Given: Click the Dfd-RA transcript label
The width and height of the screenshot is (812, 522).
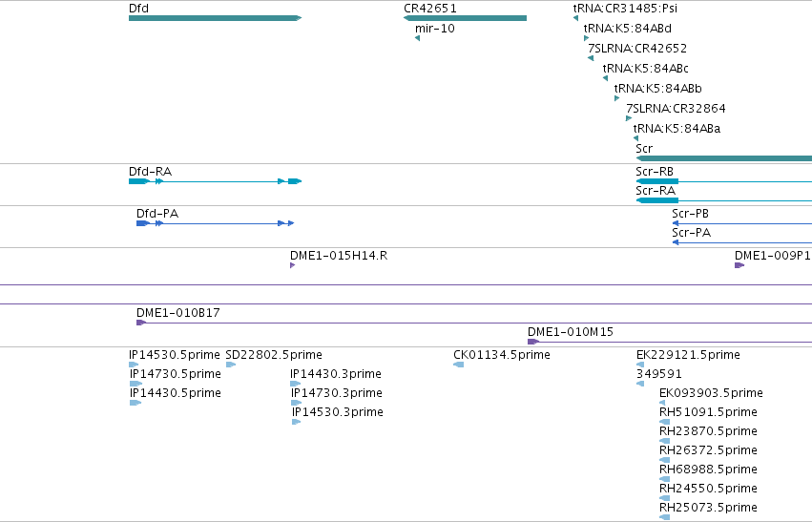Looking at the screenshot, I should point(150,172).
